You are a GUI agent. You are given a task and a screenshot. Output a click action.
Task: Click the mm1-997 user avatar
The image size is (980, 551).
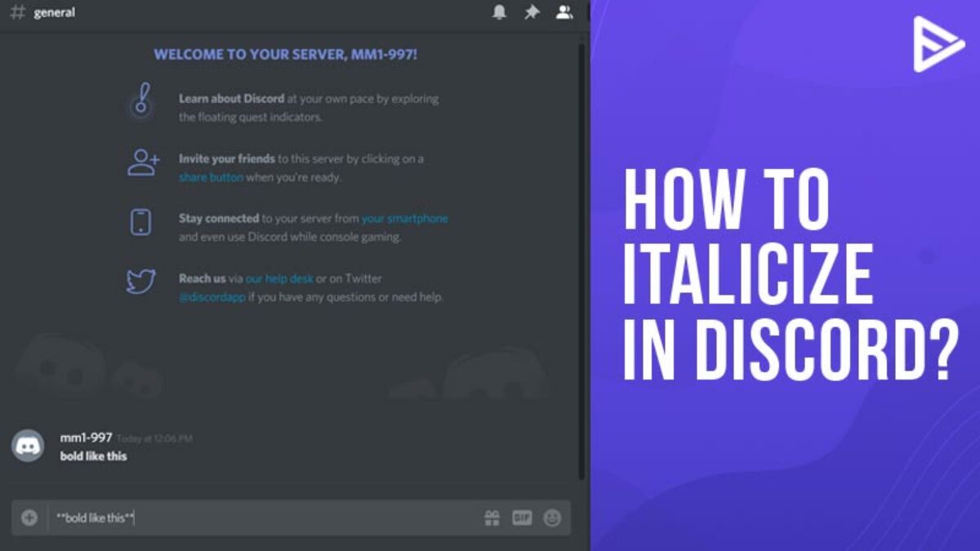click(x=28, y=446)
